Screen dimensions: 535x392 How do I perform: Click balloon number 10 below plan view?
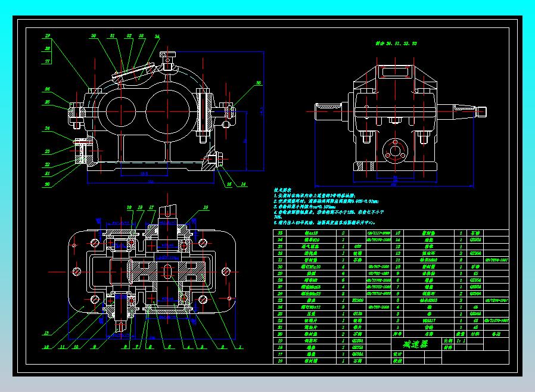click(x=76, y=347)
